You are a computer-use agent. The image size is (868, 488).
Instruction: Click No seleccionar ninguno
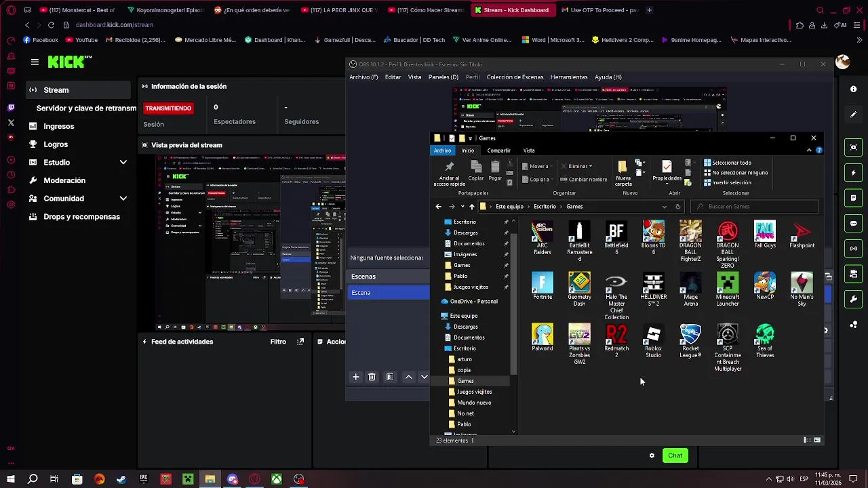point(736,173)
